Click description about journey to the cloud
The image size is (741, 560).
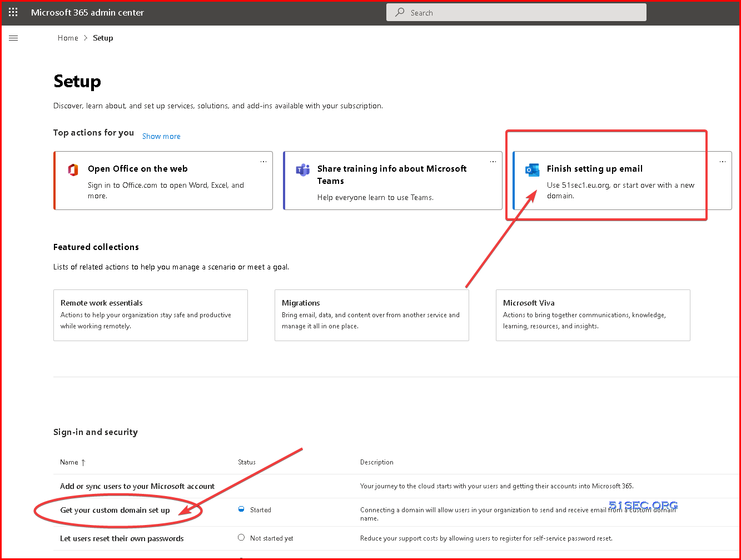[x=497, y=486]
